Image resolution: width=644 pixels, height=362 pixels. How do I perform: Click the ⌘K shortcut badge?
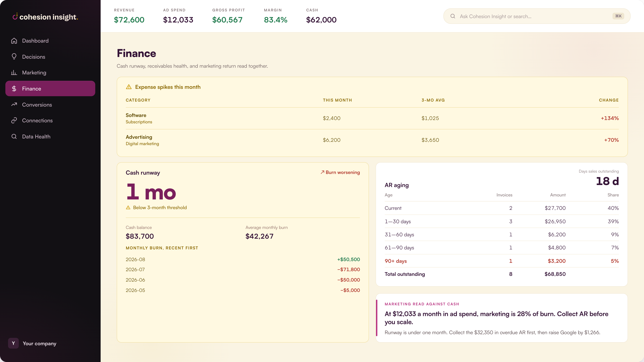618,16
